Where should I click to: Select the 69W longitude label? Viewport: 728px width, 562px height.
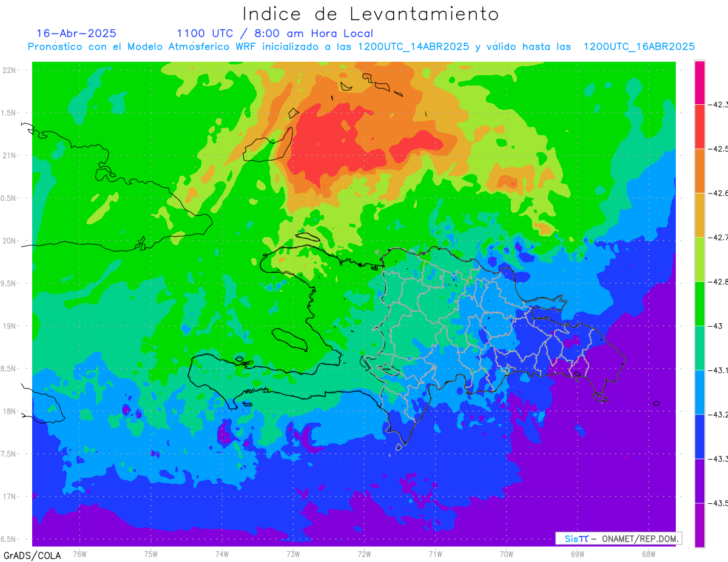click(578, 554)
